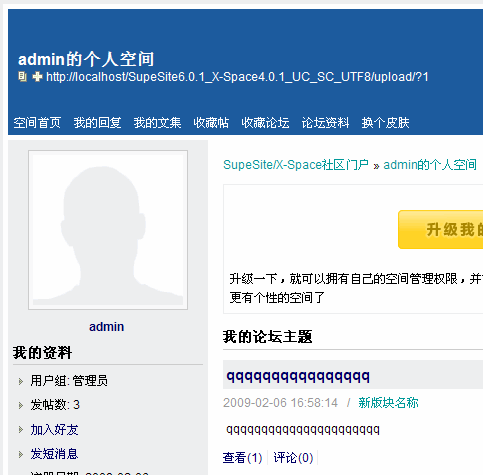This screenshot has height=475, width=483.
Task: Click the yellow 升级我的 upgrade button
Action: pyautogui.click(x=441, y=229)
